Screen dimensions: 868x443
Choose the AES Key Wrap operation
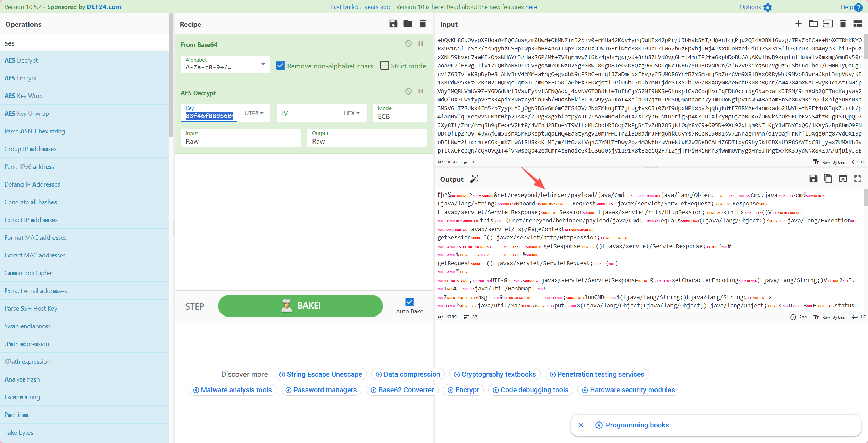tap(24, 96)
